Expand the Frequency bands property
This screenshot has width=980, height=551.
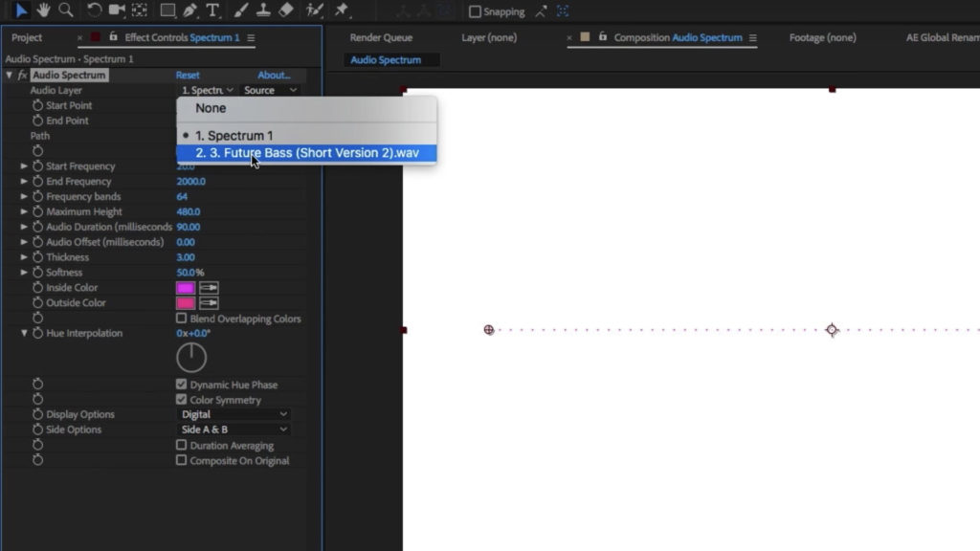coord(24,196)
